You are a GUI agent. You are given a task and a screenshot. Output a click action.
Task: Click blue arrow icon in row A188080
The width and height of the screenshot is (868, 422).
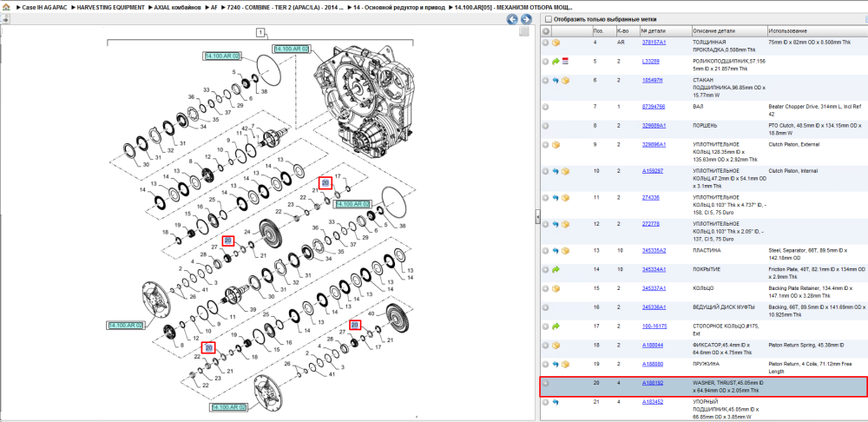click(x=556, y=364)
